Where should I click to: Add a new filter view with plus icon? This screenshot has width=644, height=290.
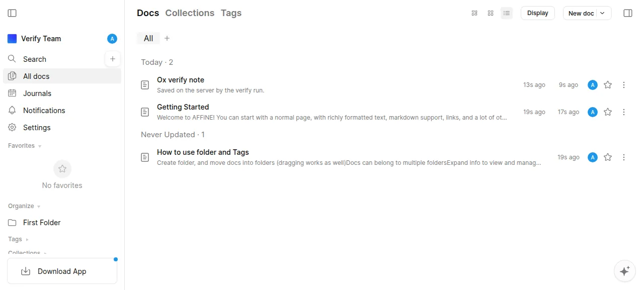point(167,38)
